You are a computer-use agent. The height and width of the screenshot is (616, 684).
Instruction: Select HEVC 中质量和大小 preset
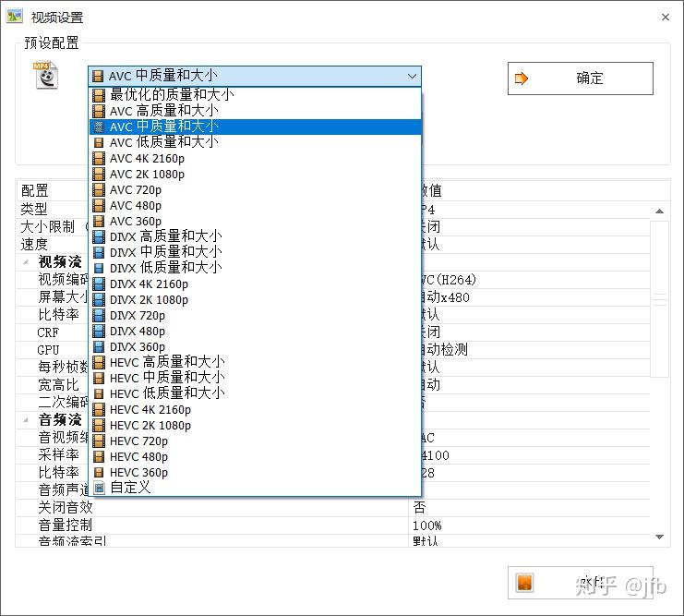[x=255, y=378]
